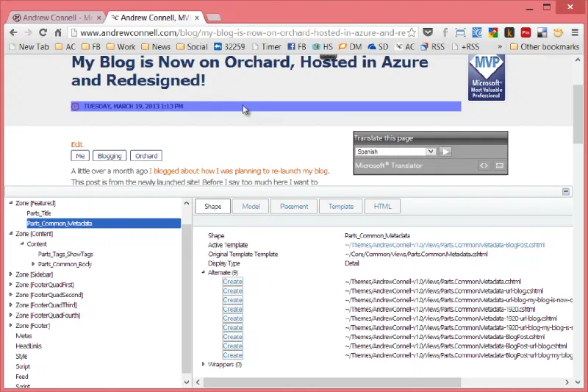Switch to the Placement tab
Viewport: 588px width, 392px height.
tap(293, 207)
